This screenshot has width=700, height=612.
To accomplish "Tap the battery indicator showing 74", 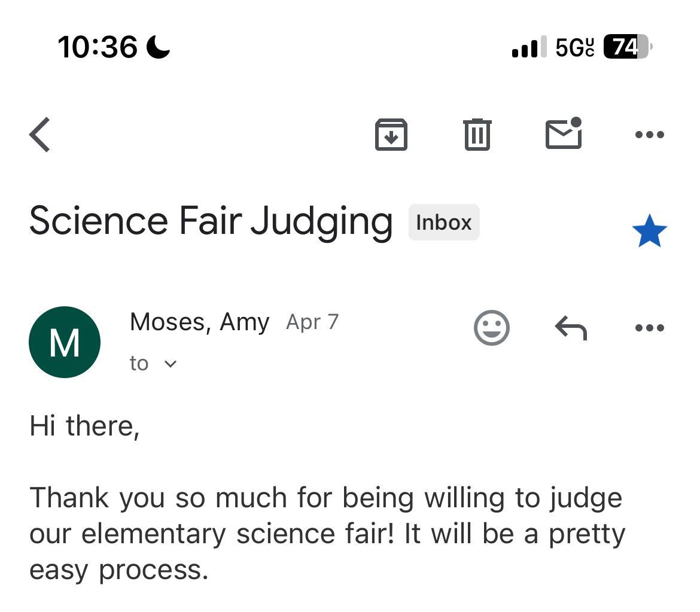I will point(626,47).
